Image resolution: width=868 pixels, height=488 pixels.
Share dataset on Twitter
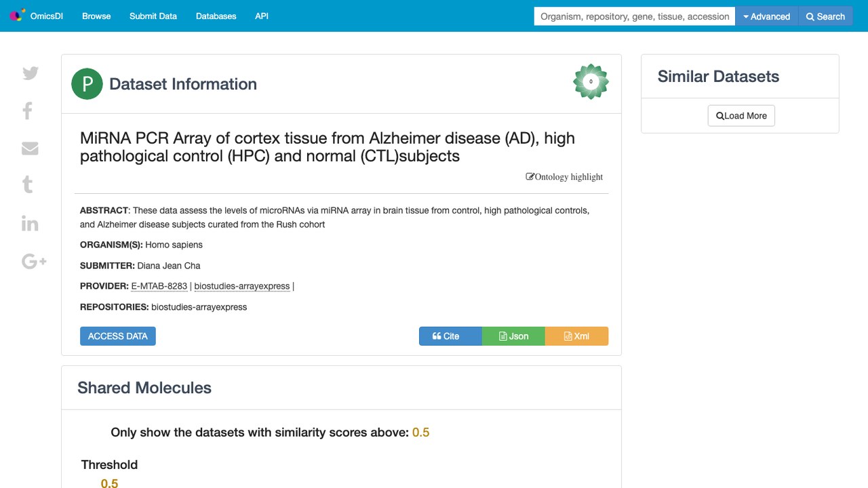pos(31,73)
